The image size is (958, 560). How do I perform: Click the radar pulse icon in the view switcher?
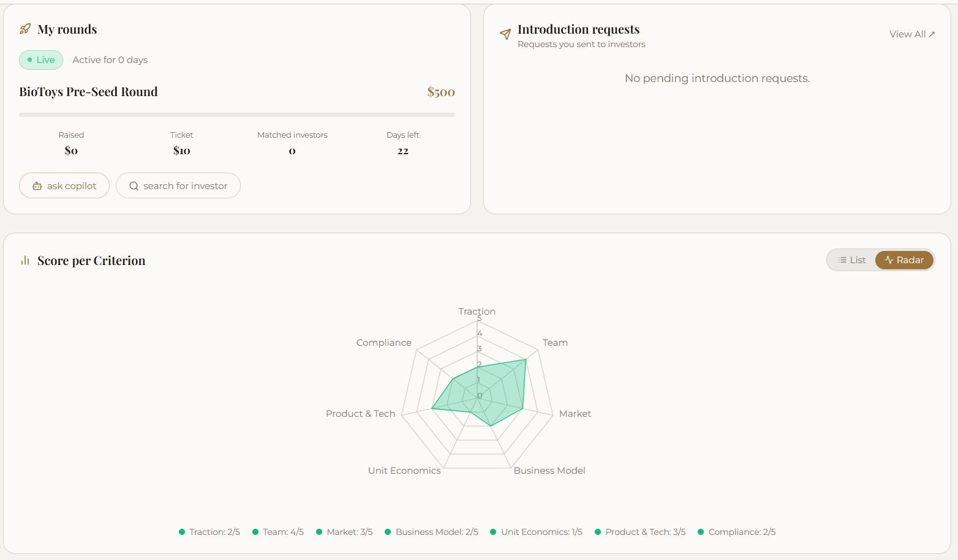click(889, 260)
